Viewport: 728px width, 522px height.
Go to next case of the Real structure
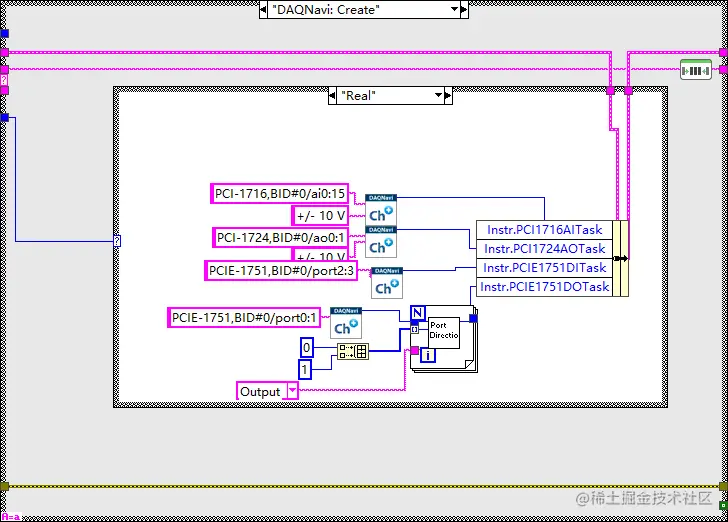[448, 96]
